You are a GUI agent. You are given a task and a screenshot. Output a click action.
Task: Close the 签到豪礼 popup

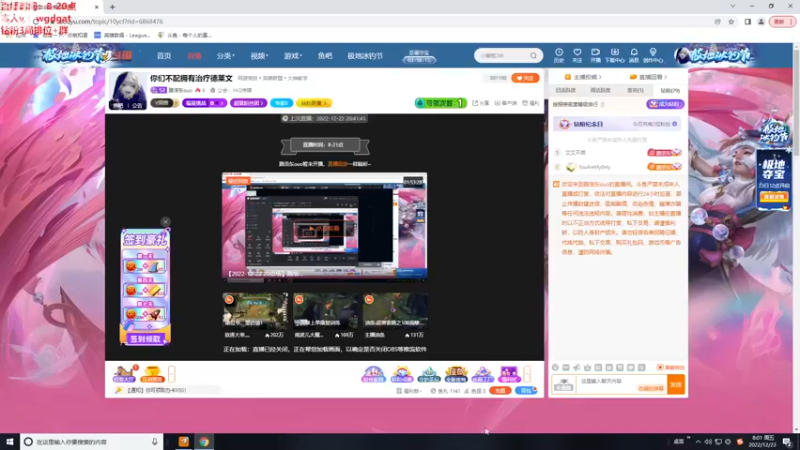[165, 221]
